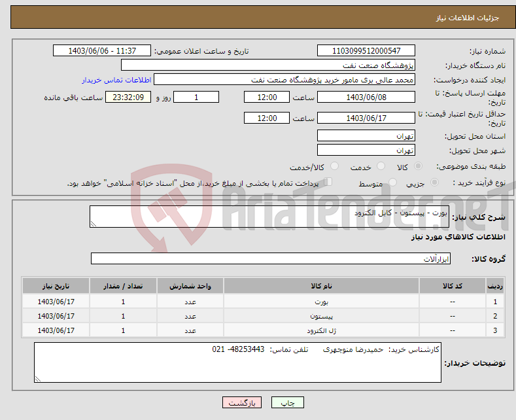516x420 pixels.
Task: Click the جزئیات اطلاعات نیاز page header
Action: (468, 18)
